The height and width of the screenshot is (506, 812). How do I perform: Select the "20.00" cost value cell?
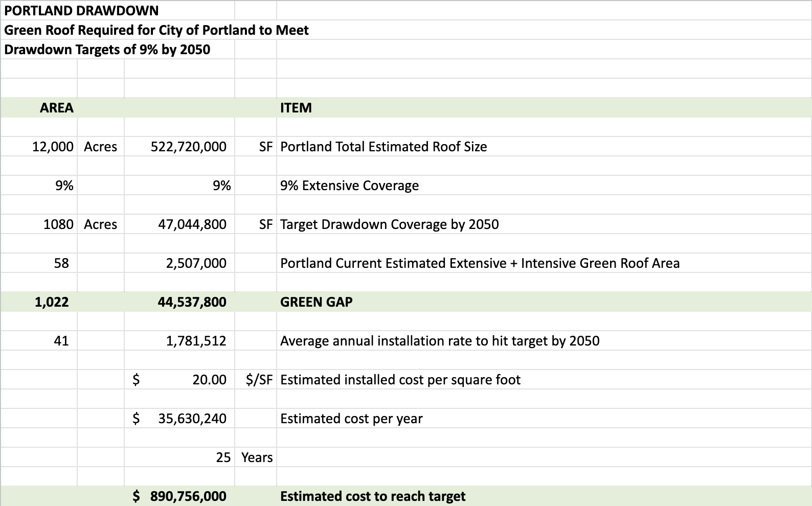[x=210, y=380]
